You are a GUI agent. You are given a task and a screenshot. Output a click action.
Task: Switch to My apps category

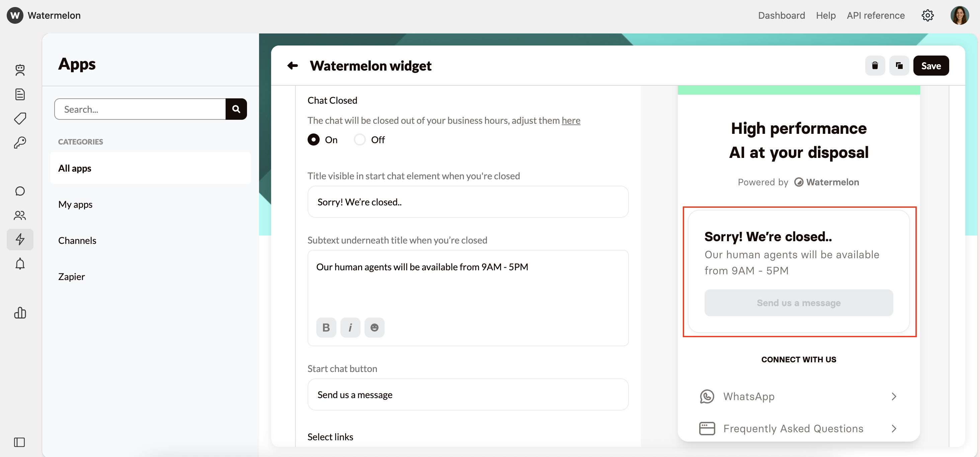click(75, 204)
